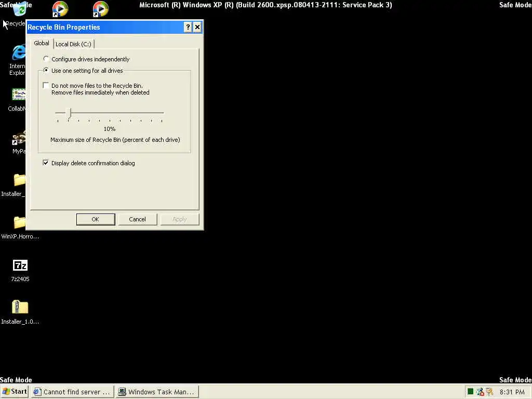
Task: Select the 7z2405 installer icon
Action: (20, 265)
